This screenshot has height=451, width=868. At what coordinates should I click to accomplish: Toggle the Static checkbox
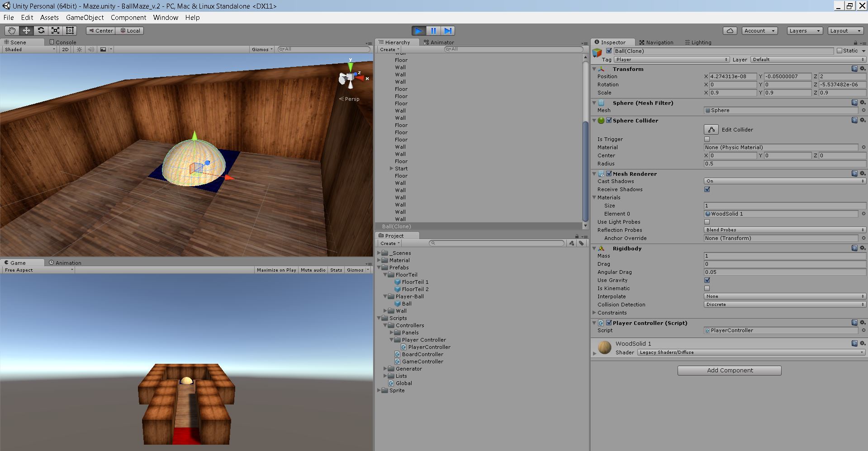[x=840, y=51]
